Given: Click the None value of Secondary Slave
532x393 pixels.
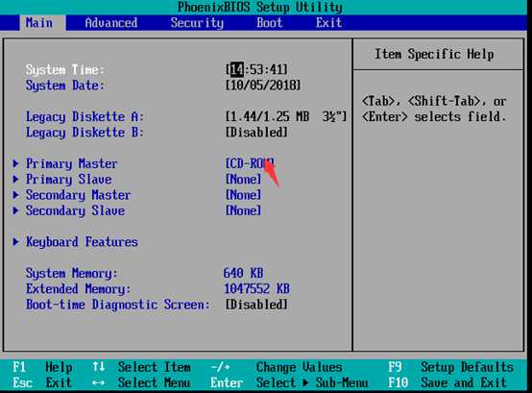Looking at the screenshot, I should (244, 210).
